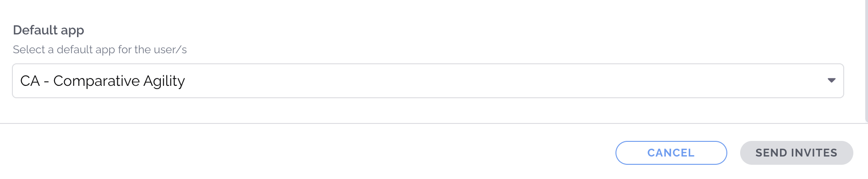Toggle the app selector's down-arrow

pos(831,80)
